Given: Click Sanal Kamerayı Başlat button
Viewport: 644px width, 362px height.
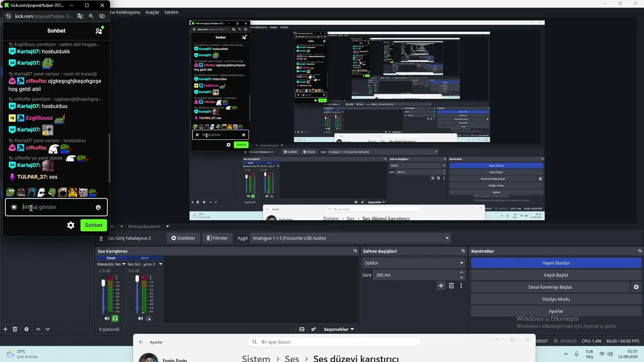Looking at the screenshot, I should tap(550, 287).
